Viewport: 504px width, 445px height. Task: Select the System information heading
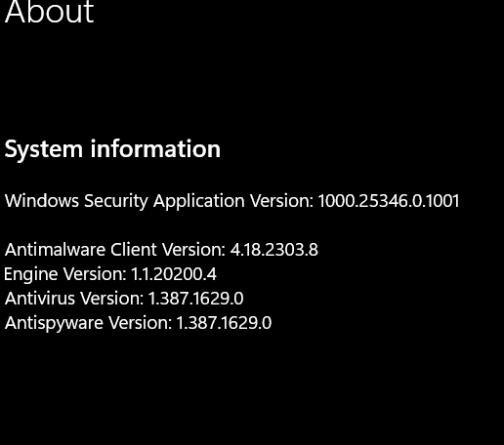click(x=112, y=149)
